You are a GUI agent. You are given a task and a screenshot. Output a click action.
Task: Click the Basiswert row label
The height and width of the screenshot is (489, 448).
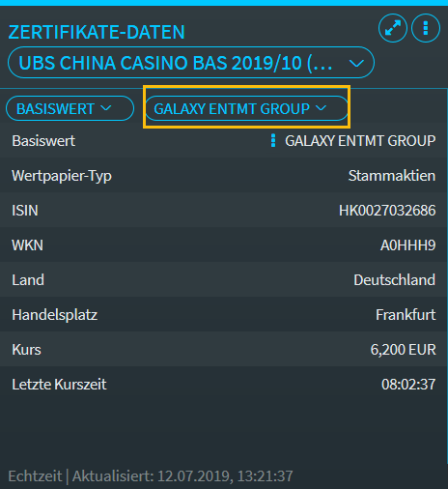(43, 141)
